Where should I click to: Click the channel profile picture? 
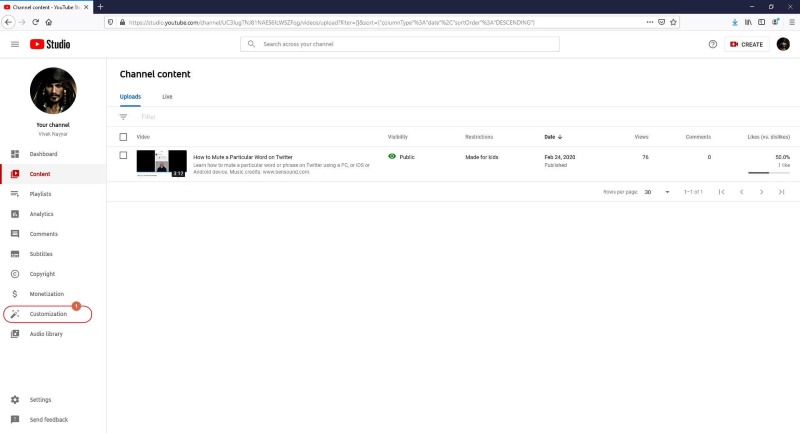point(53,91)
